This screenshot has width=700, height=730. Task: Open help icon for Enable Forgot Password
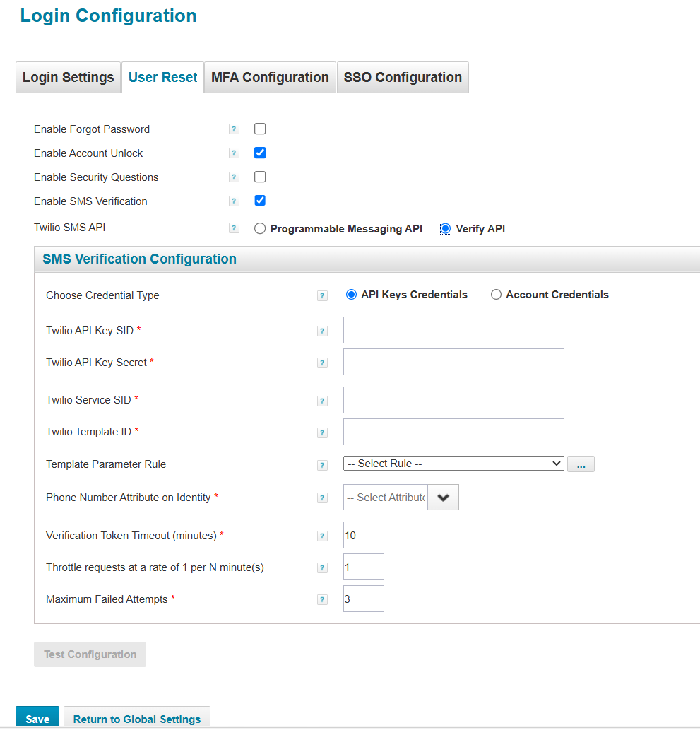coord(234,129)
